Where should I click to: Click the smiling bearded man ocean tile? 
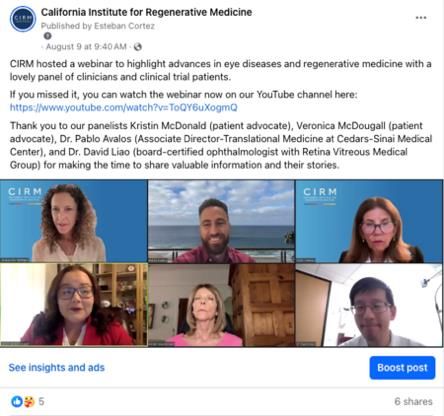pyautogui.click(x=221, y=221)
